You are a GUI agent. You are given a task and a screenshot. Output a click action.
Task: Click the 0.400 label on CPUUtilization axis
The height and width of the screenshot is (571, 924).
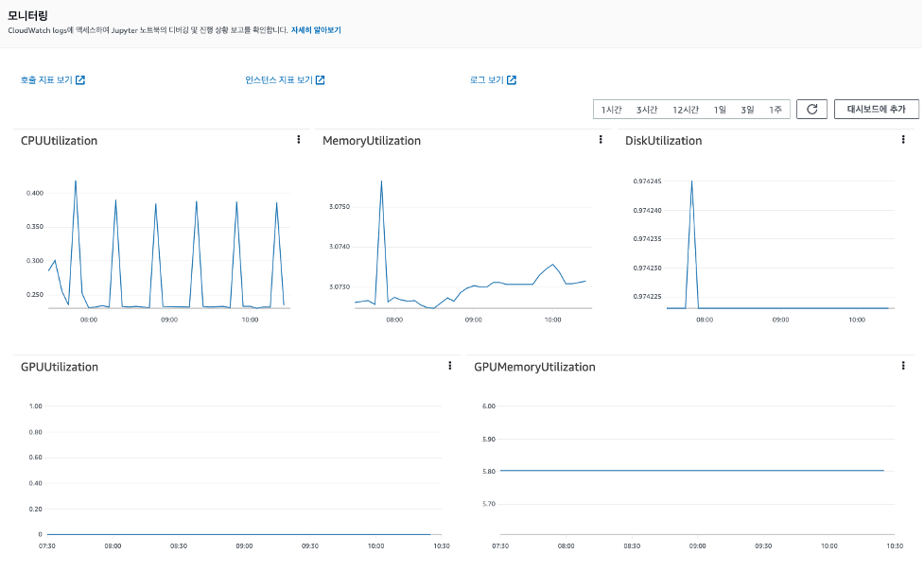click(x=35, y=193)
